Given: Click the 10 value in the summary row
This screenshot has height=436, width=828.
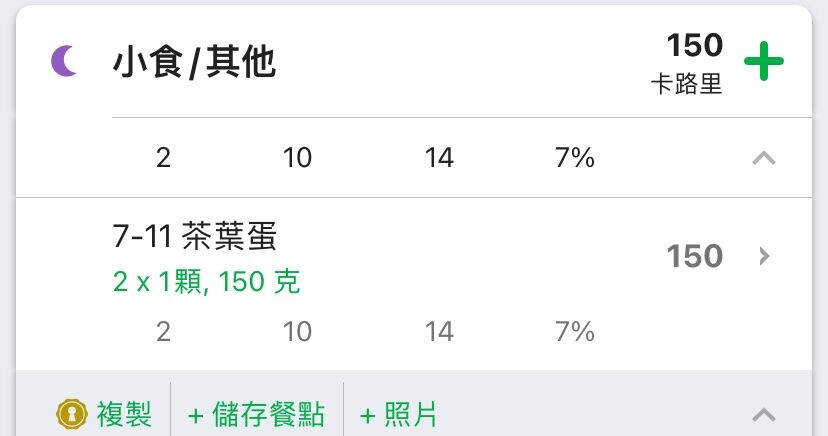Looking at the screenshot, I should tap(297, 158).
